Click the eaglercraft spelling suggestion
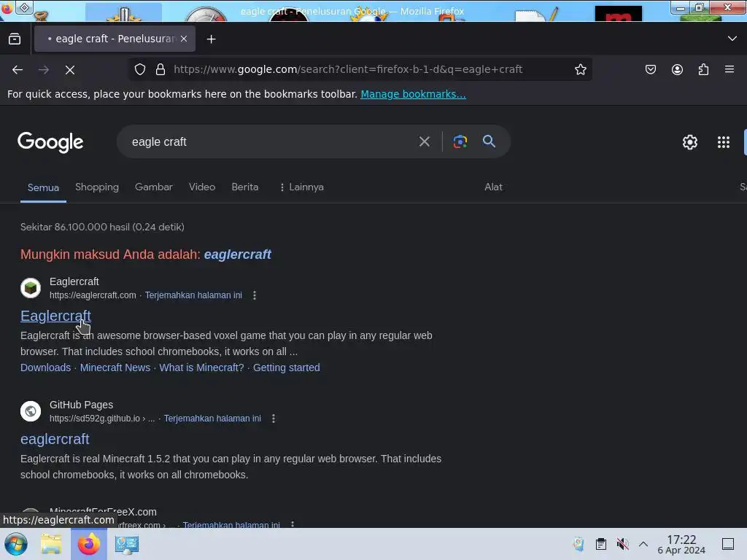747x560 pixels. tap(237, 254)
